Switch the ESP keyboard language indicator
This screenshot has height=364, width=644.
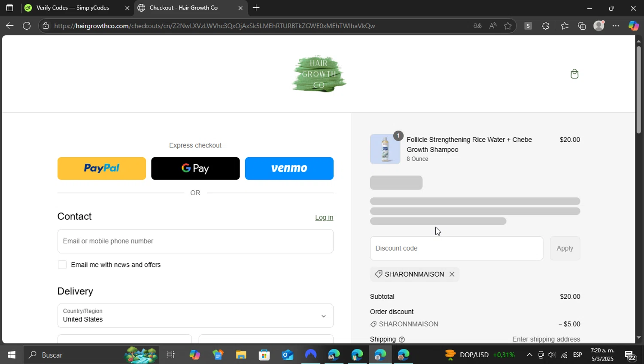tap(577, 355)
